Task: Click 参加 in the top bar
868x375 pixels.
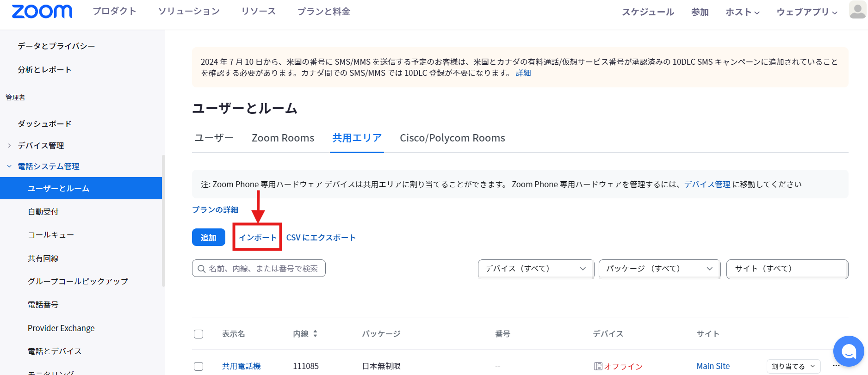Action: [x=700, y=12]
